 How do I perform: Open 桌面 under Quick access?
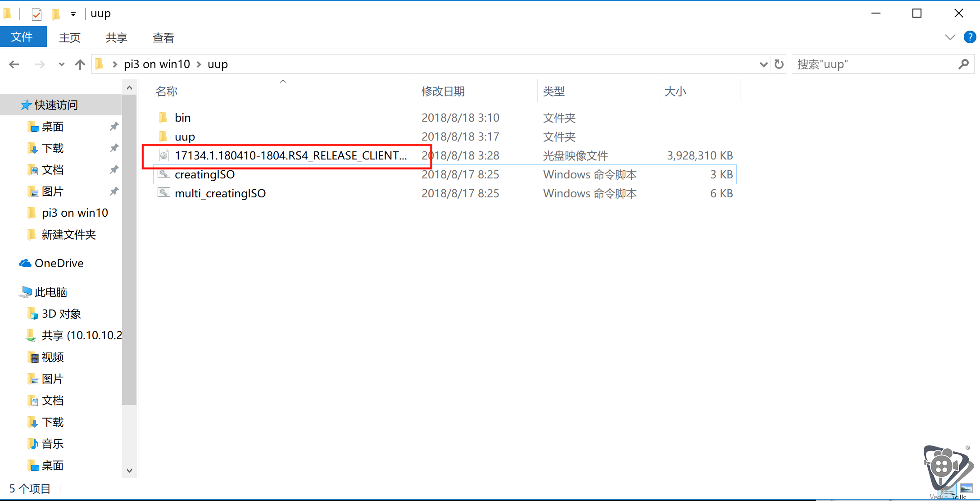(52, 127)
